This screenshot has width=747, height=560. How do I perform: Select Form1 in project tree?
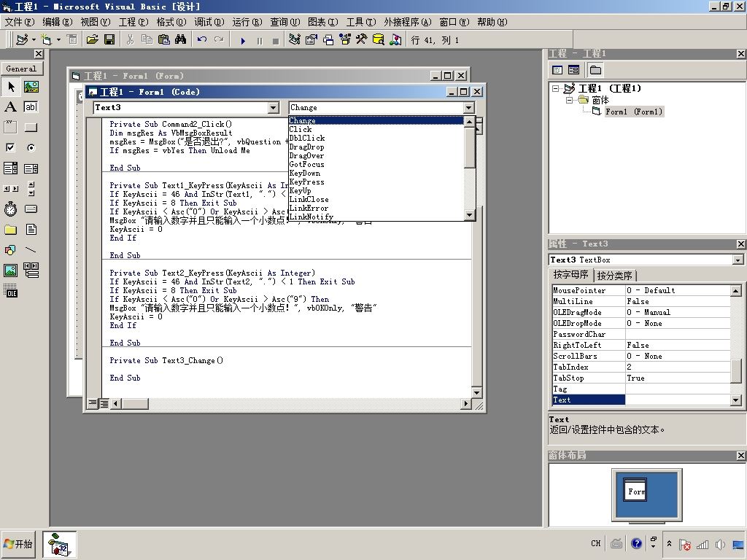coord(633,112)
